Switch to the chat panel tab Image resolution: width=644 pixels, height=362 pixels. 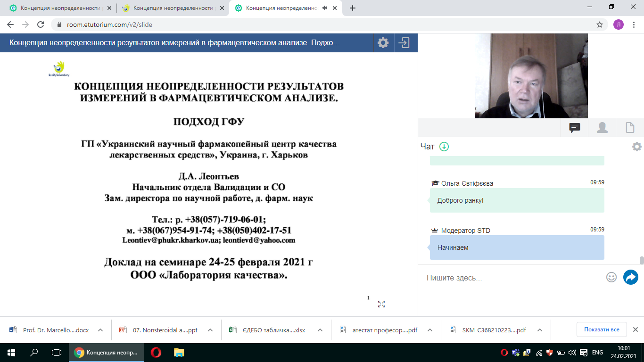[574, 127]
